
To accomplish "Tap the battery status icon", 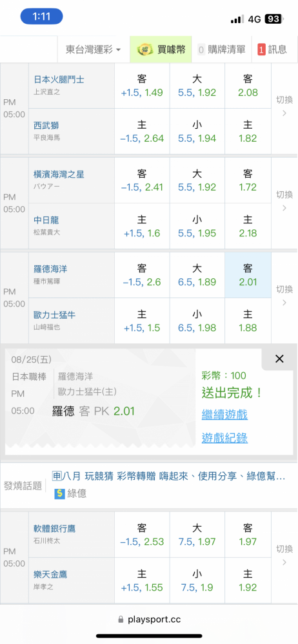I will (275, 19).
